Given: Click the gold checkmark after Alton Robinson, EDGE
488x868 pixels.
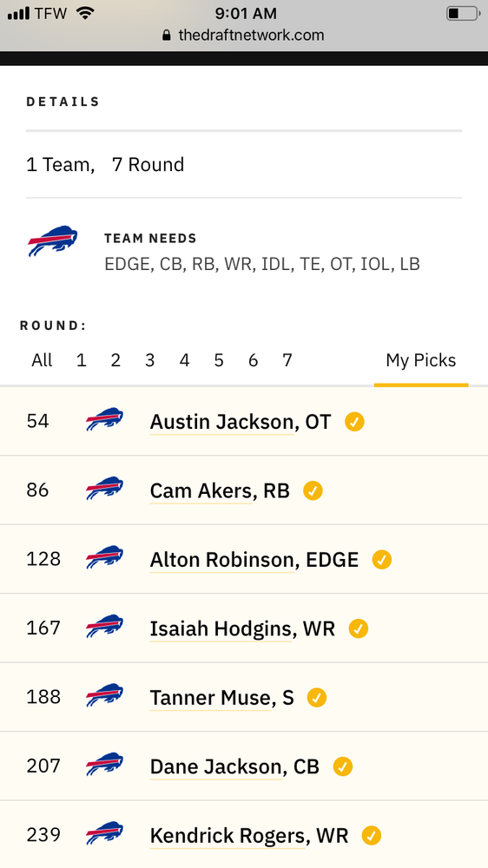Looking at the screenshot, I should pyautogui.click(x=382, y=560).
